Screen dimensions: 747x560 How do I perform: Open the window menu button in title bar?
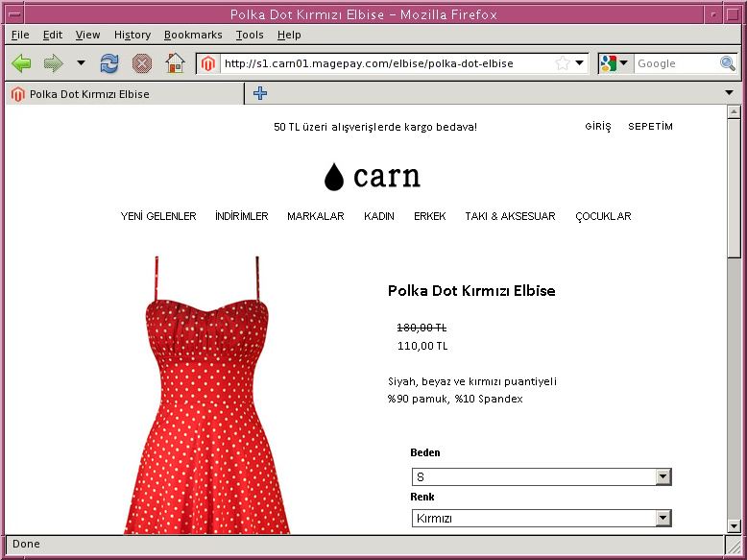tap(14, 14)
